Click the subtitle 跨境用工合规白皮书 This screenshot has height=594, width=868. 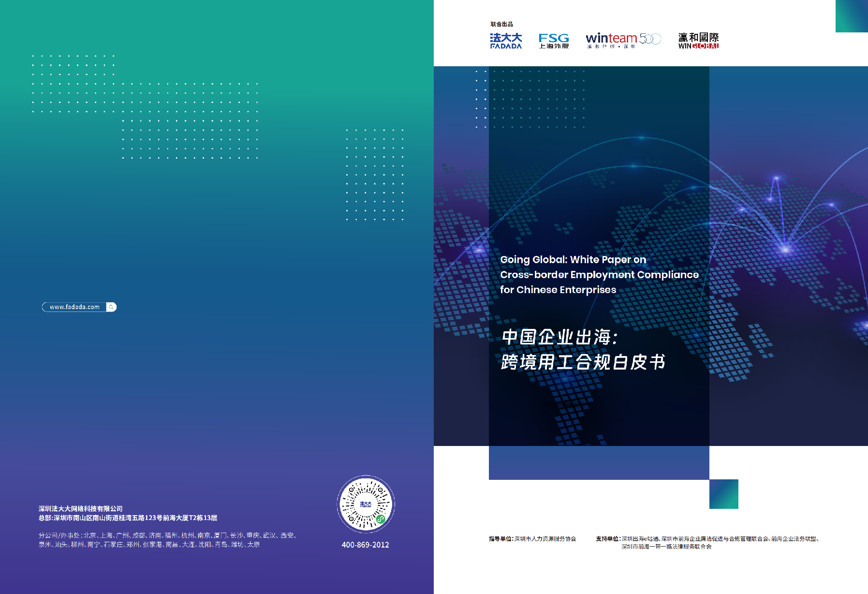click(x=583, y=362)
